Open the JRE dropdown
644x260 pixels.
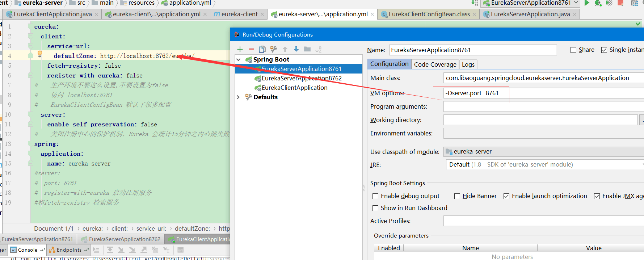tap(545, 165)
